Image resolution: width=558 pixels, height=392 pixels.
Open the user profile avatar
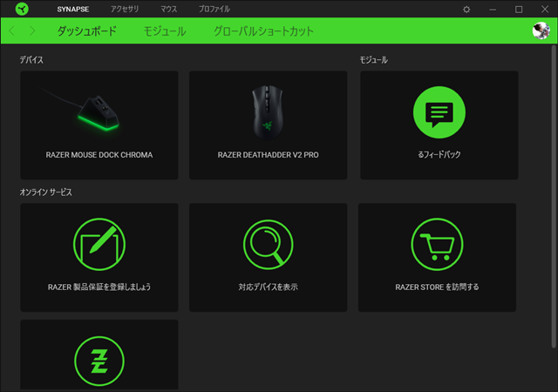[541, 30]
